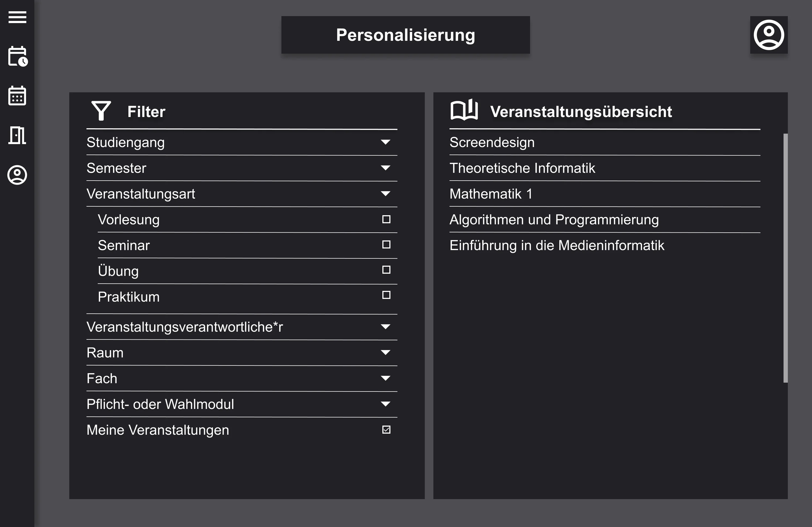This screenshot has height=527, width=812.
Task: Select Screendesign from the course list
Action: click(x=492, y=142)
